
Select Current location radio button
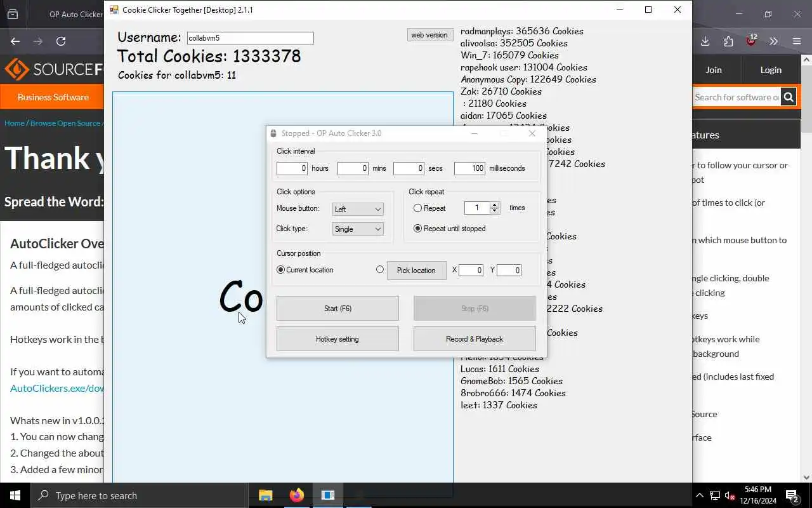[x=280, y=269]
